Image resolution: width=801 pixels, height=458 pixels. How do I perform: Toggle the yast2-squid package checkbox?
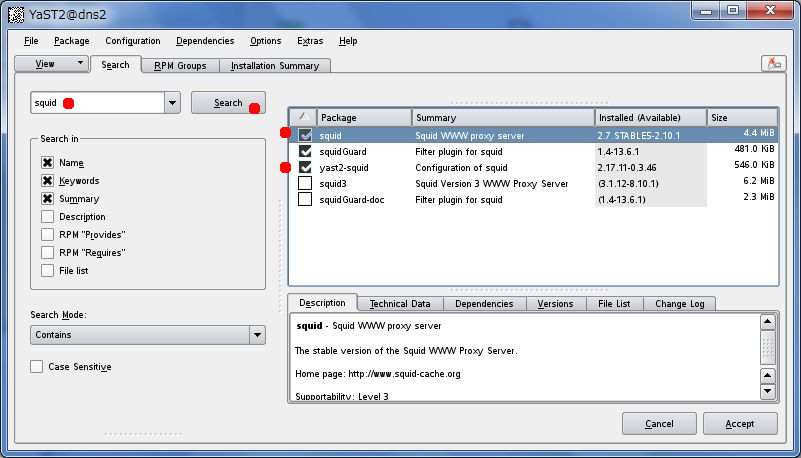point(305,167)
